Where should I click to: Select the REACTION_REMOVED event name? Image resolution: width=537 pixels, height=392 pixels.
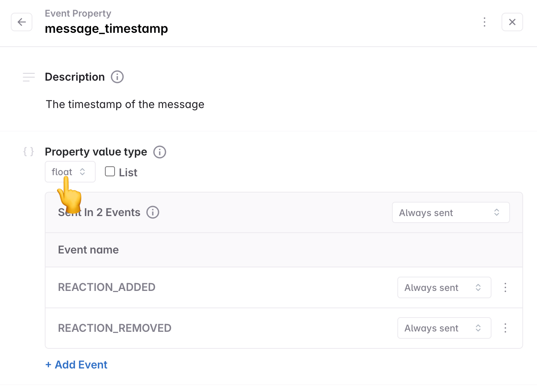(x=115, y=328)
